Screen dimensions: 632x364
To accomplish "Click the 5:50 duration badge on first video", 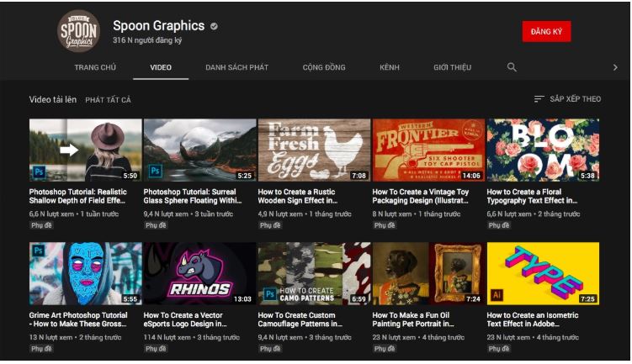I will coord(130,176).
